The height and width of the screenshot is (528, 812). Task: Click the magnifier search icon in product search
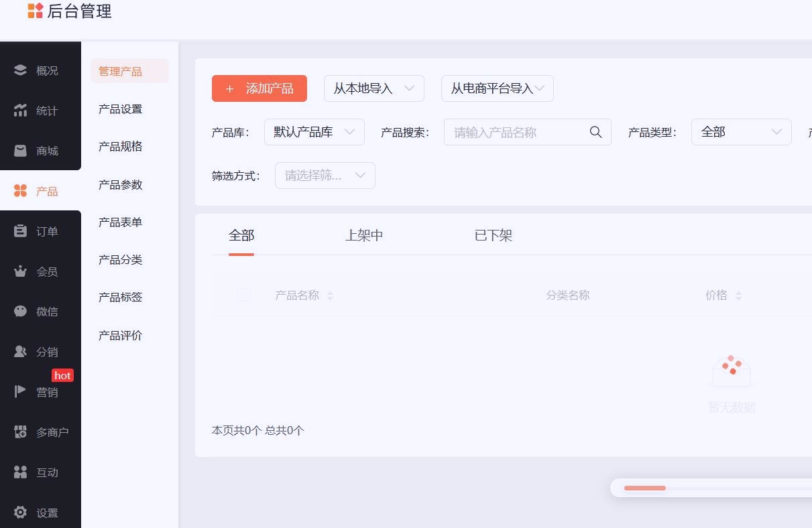pyautogui.click(x=595, y=132)
